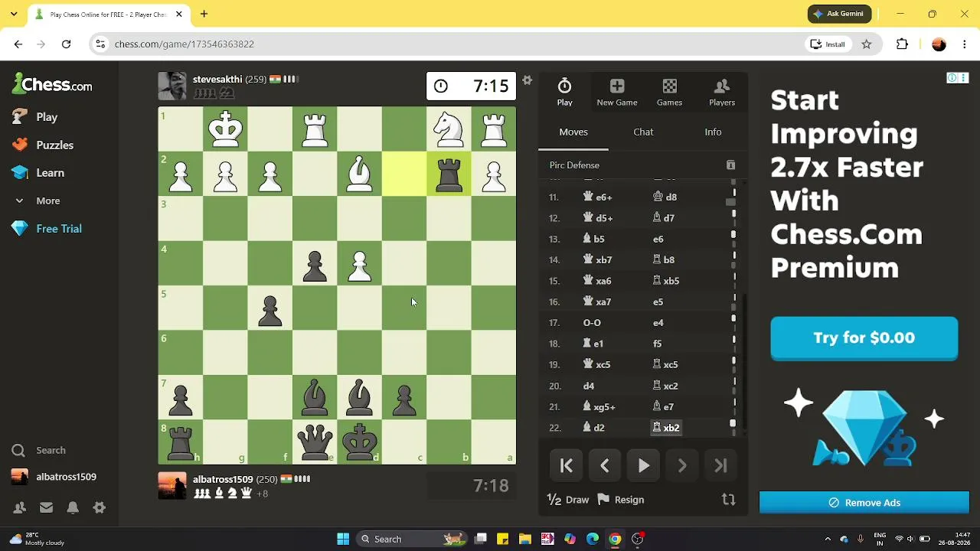Click the Free Trial diamond link
The image size is (980, 551).
pos(47,229)
